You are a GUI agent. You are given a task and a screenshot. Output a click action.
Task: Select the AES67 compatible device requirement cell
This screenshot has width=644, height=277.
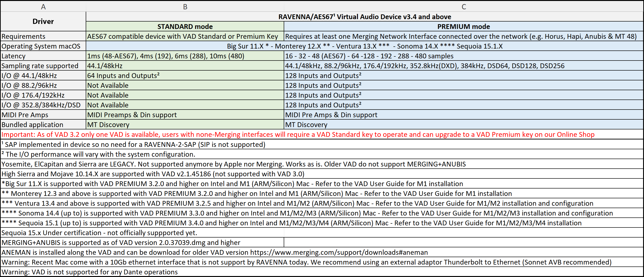coord(185,36)
